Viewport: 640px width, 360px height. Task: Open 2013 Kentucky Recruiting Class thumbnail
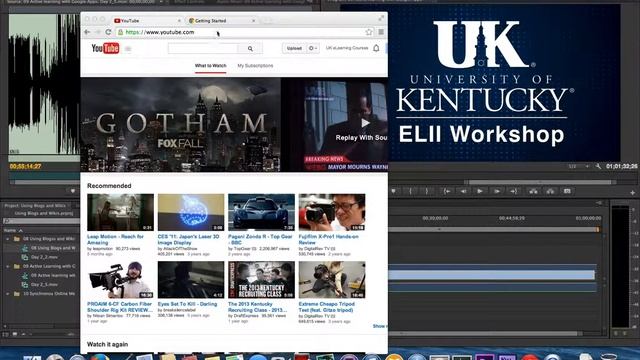click(x=261, y=280)
